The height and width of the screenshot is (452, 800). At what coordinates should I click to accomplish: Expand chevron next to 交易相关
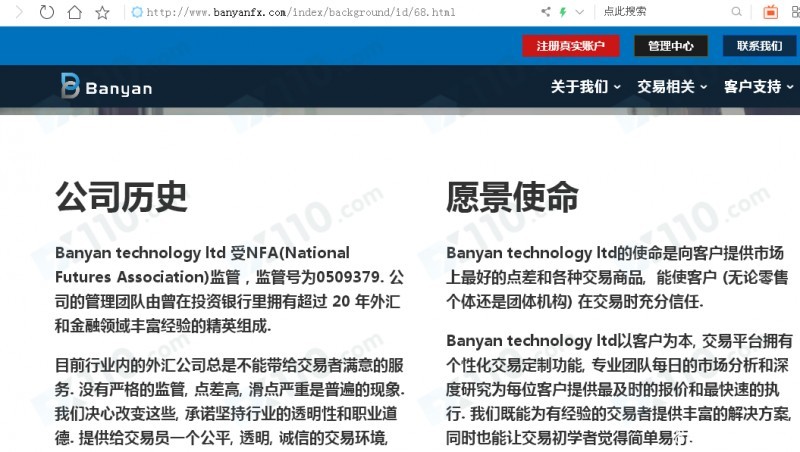coord(704,87)
